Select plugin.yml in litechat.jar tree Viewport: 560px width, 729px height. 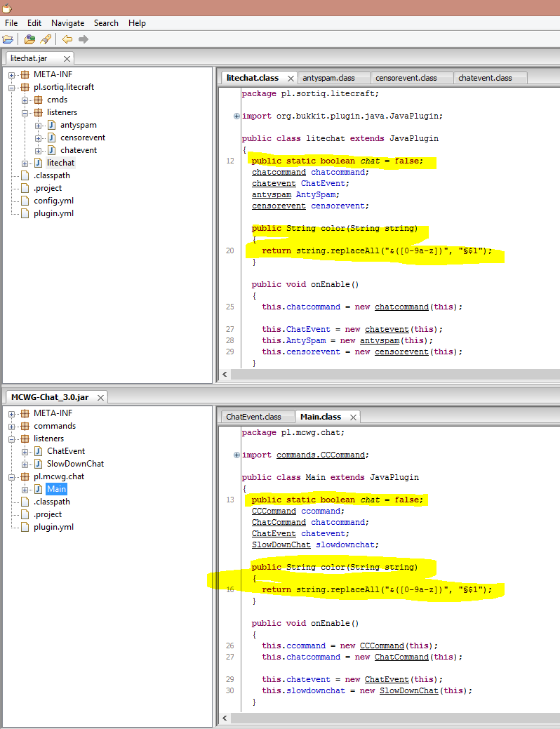(x=53, y=213)
